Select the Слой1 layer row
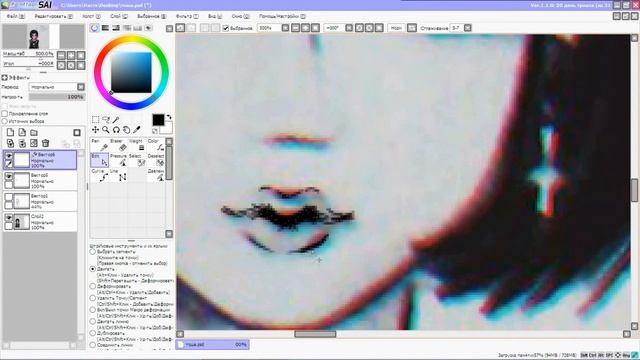 tap(40, 222)
